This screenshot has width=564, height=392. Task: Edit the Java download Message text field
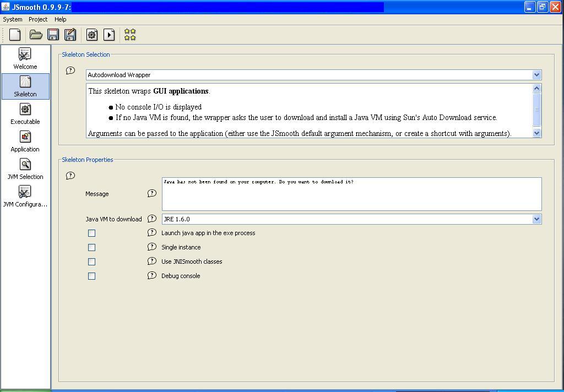point(351,193)
